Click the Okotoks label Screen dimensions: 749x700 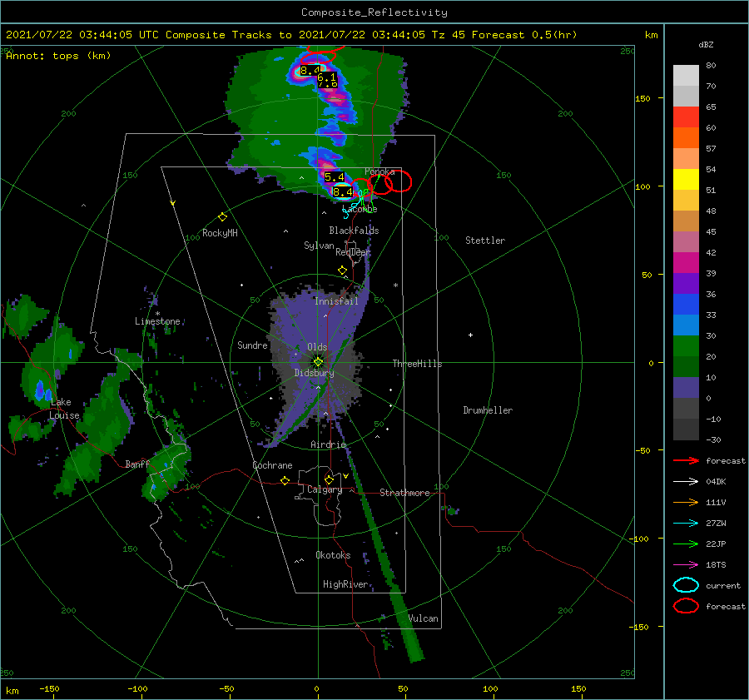point(333,555)
